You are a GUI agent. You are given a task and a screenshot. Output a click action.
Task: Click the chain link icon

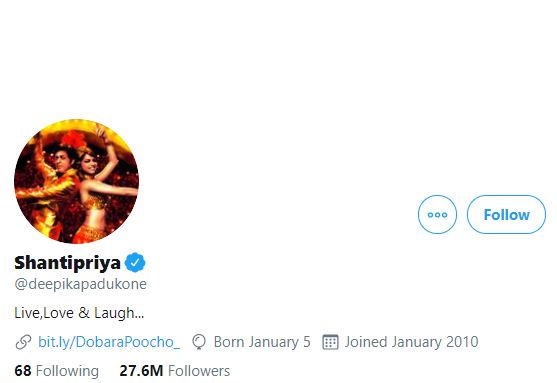23,342
